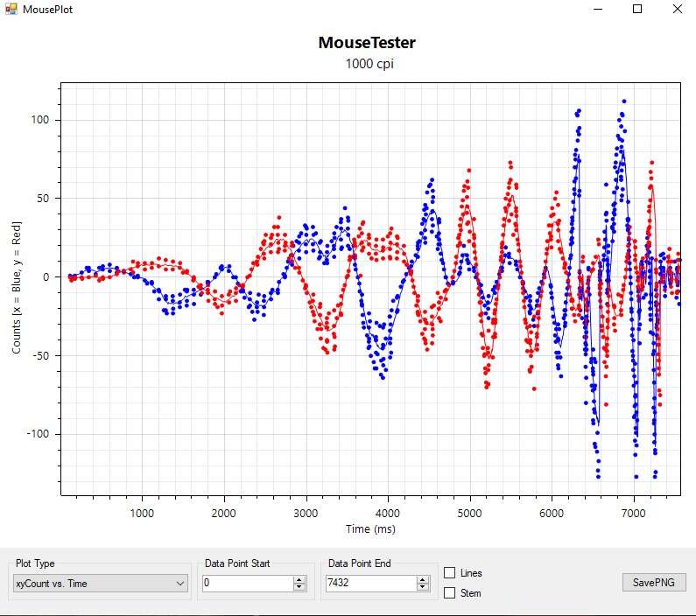Decrease Data Point Start with down arrow
The image size is (696, 616).
click(299, 586)
